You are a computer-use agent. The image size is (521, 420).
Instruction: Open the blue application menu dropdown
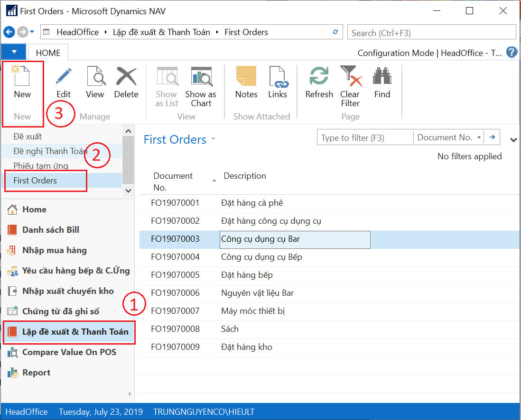(x=14, y=52)
